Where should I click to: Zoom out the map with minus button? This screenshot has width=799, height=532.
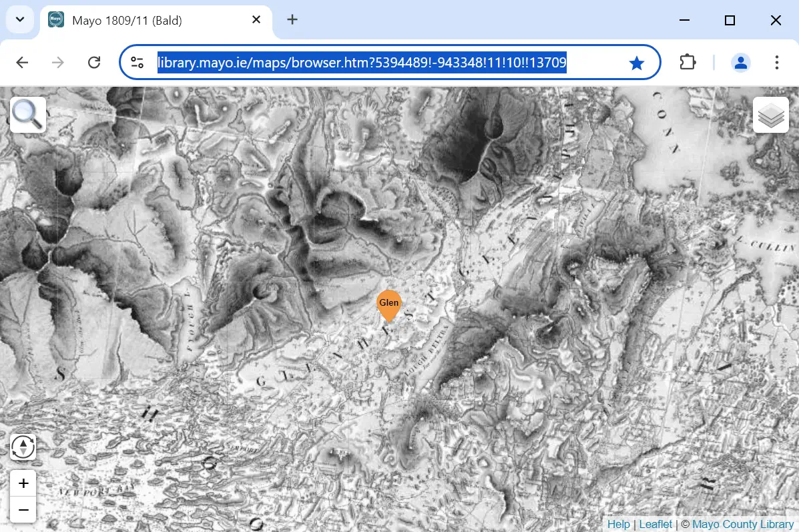(23, 509)
